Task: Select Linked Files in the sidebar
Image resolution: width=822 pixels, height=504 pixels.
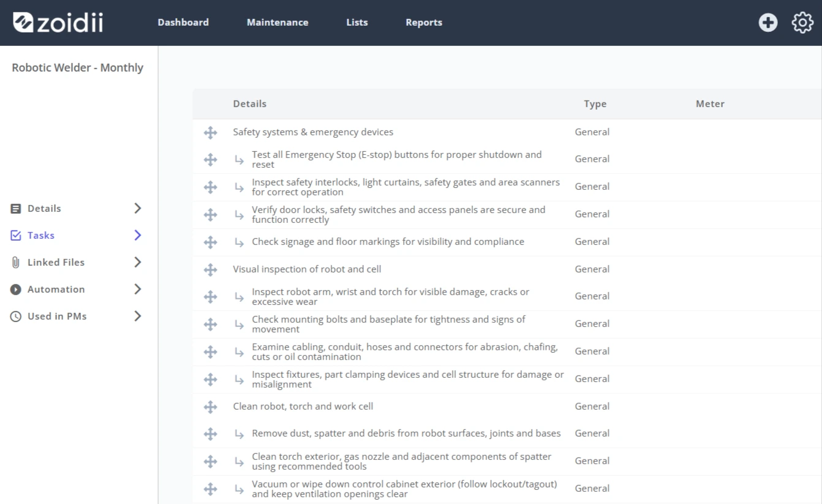Action: [56, 262]
